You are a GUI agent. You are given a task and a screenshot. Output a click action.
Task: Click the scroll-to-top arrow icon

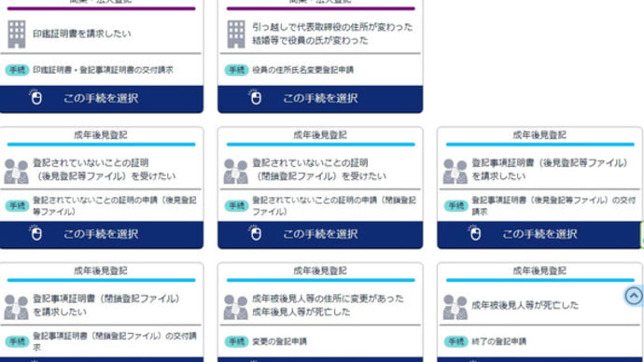pos(634,296)
